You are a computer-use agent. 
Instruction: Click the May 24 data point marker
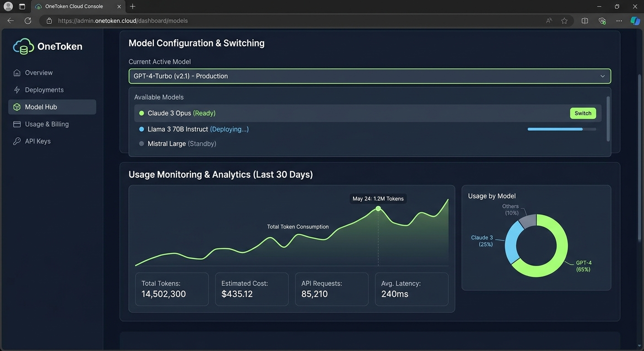[378, 208]
